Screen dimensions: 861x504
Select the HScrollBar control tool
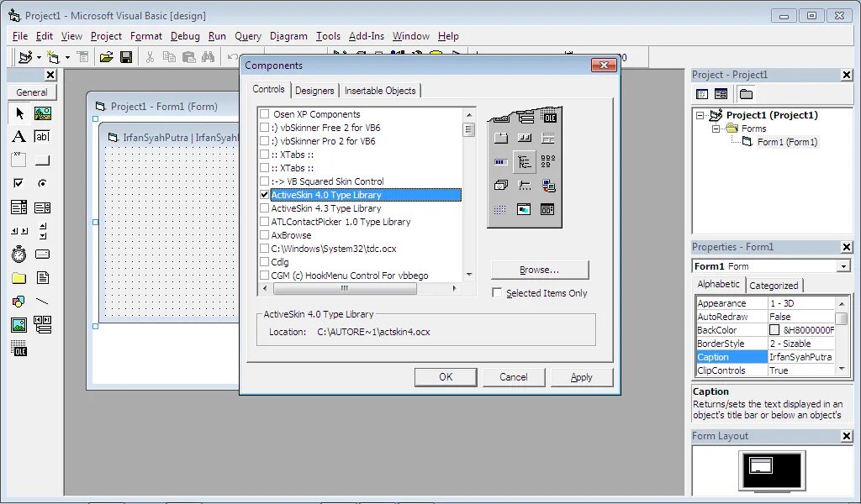tap(19, 231)
